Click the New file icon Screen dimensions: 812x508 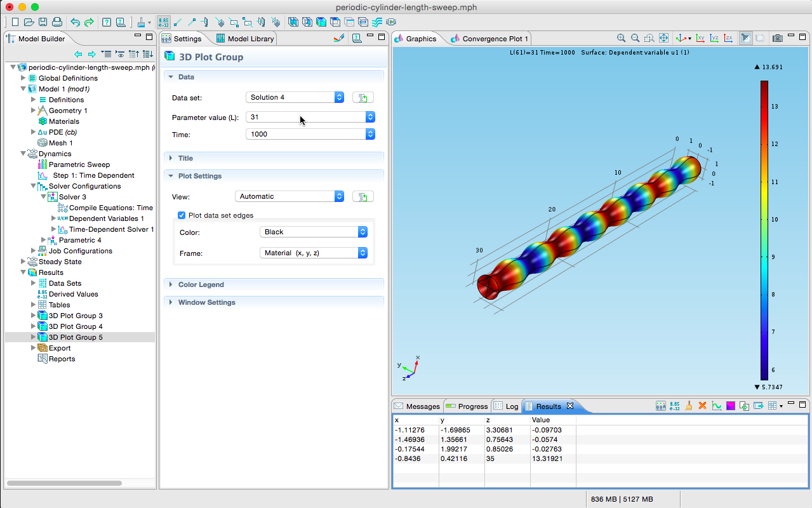[15, 22]
